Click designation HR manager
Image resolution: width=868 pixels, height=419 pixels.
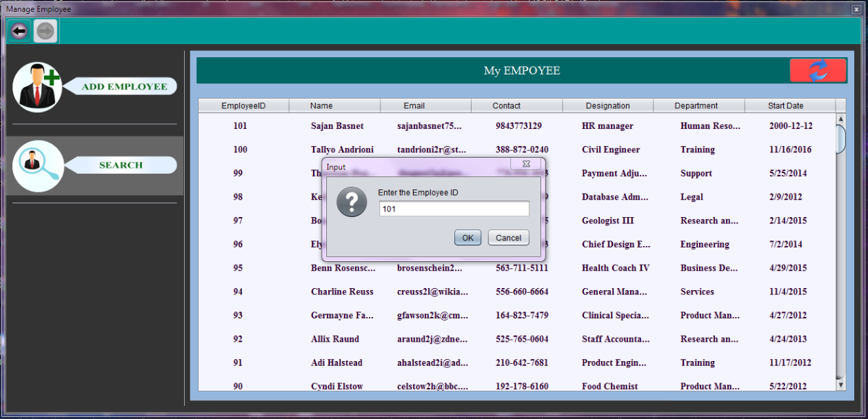607,126
